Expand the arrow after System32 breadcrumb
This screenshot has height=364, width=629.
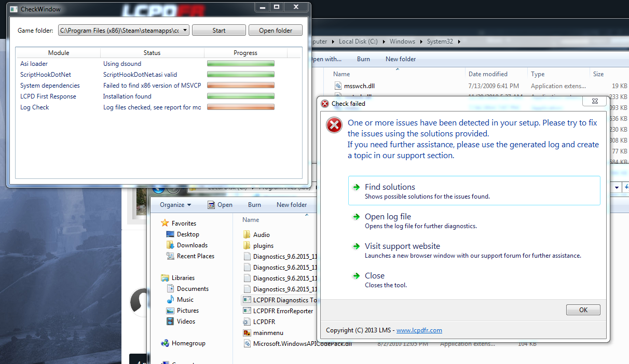coord(459,41)
